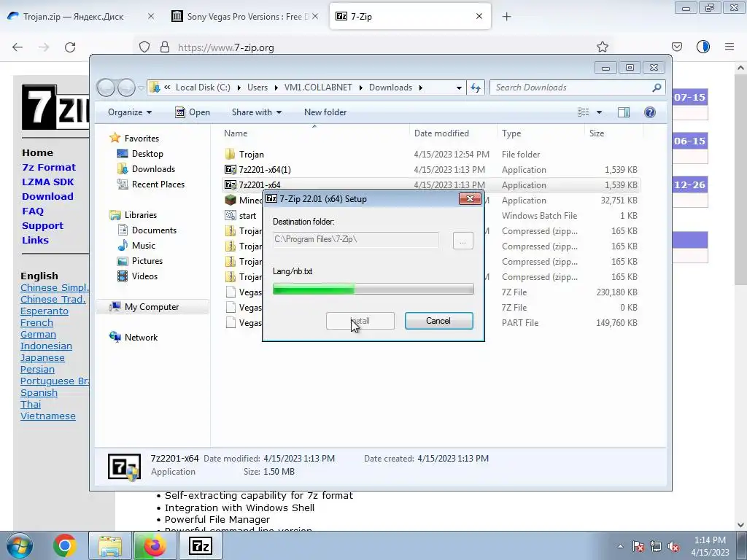Open the address bar history dropdown
The image size is (747, 560).
click(459, 87)
